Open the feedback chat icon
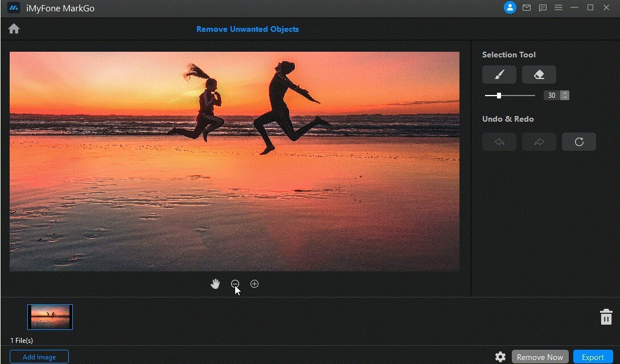 (x=543, y=7)
